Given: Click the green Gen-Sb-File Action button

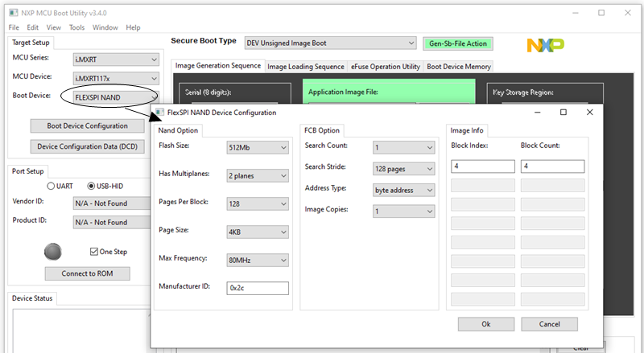Looking at the screenshot, I should (x=457, y=43).
